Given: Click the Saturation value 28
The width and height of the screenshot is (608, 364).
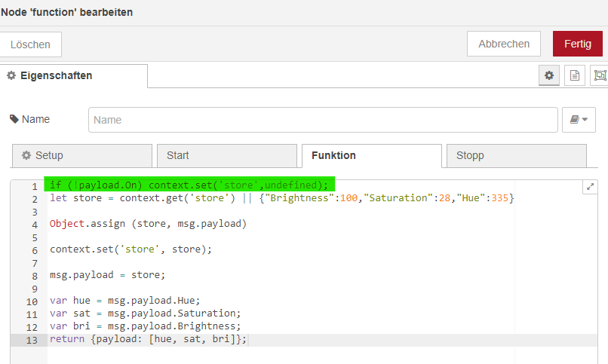Looking at the screenshot, I should click(445, 198).
